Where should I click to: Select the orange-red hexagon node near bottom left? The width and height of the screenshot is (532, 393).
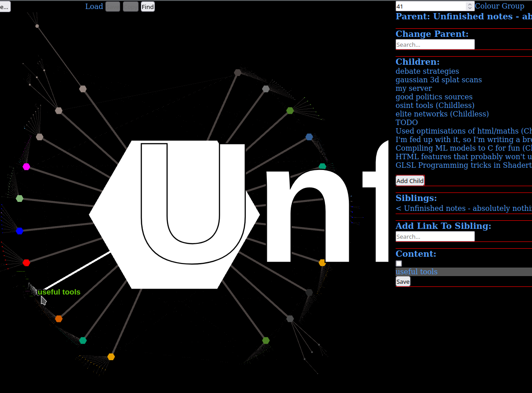[x=59, y=319]
